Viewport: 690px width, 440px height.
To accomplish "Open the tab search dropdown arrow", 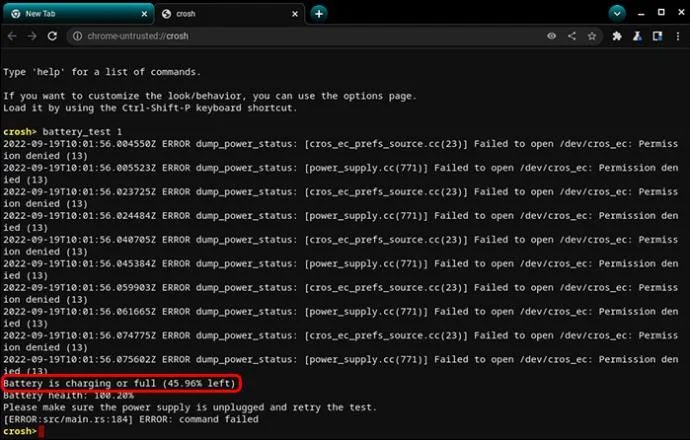I will 617,14.
